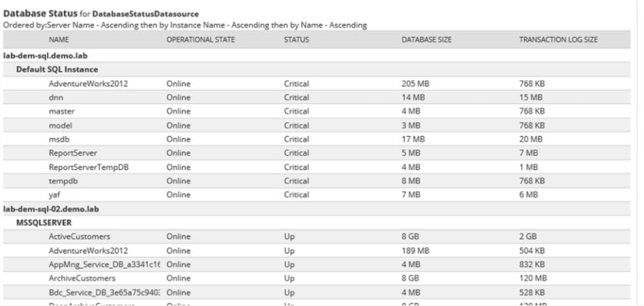This screenshot has width=644, height=306.
Task: Open the master database entry
Action: pyautogui.click(x=61, y=111)
